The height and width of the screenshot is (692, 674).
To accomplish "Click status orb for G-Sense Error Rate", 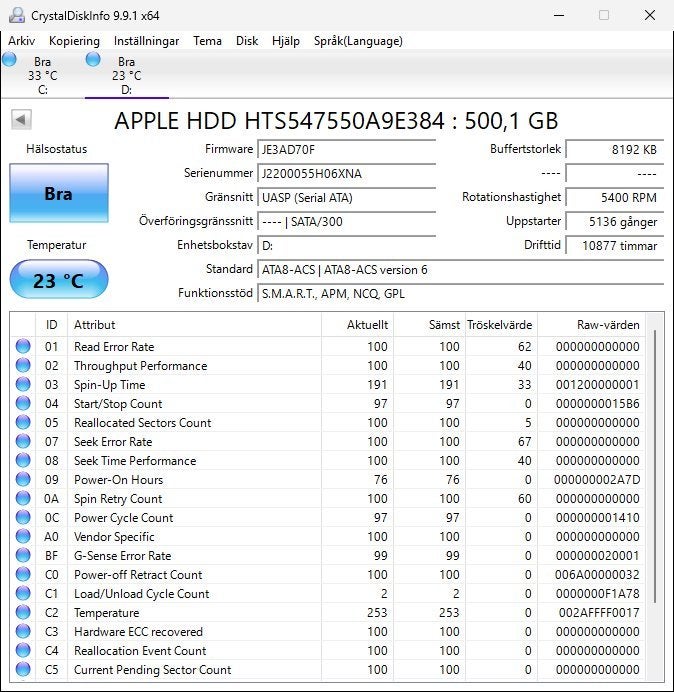I will (x=23, y=555).
